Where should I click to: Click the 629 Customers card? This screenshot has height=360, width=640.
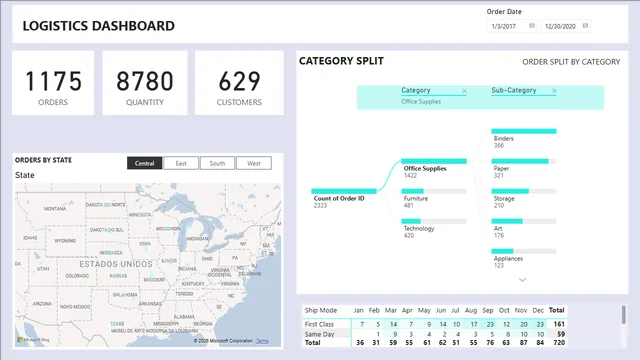239,83
